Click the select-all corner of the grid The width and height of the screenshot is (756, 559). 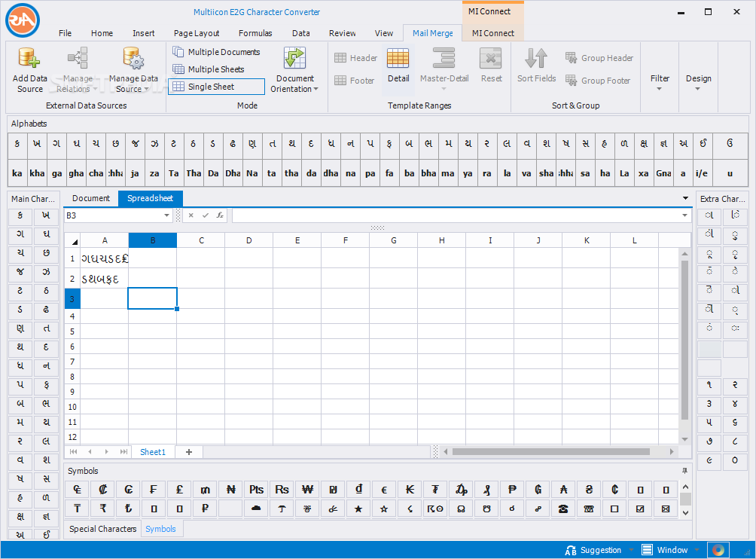(73, 240)
